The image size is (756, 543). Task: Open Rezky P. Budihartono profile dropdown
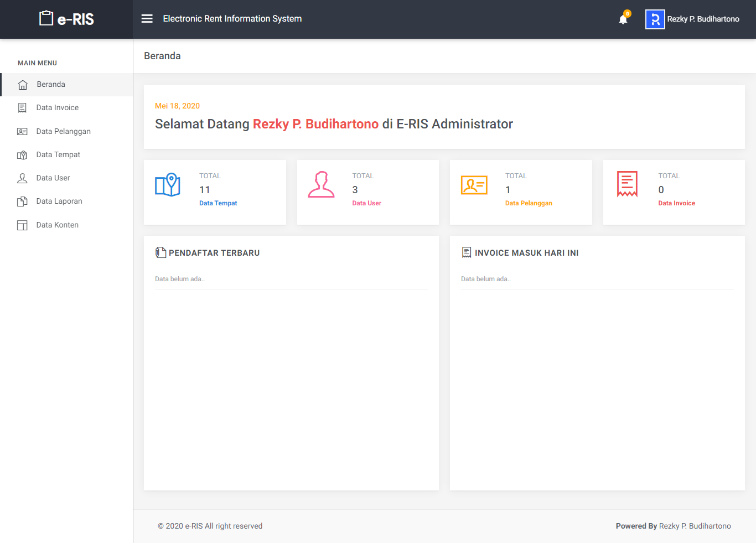click(703, 19)
